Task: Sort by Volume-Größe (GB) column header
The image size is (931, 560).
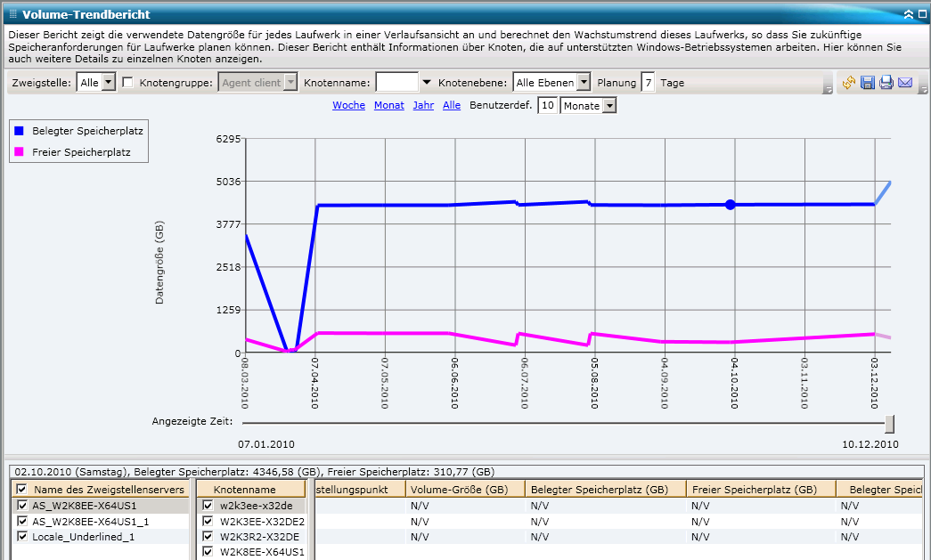Action: pos(463,490)
